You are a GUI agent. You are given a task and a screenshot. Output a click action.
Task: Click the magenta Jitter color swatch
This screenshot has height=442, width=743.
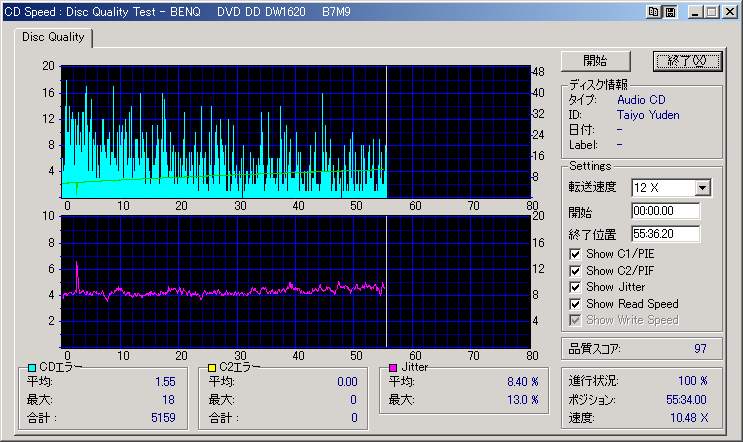(392, 368)
